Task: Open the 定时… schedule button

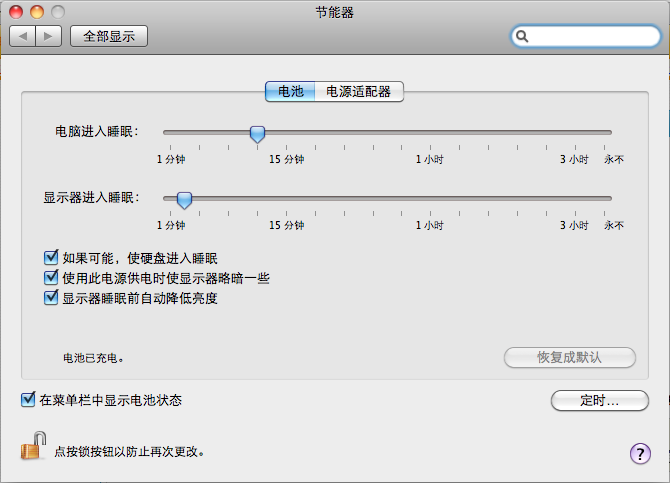Action: click(599, 401)
